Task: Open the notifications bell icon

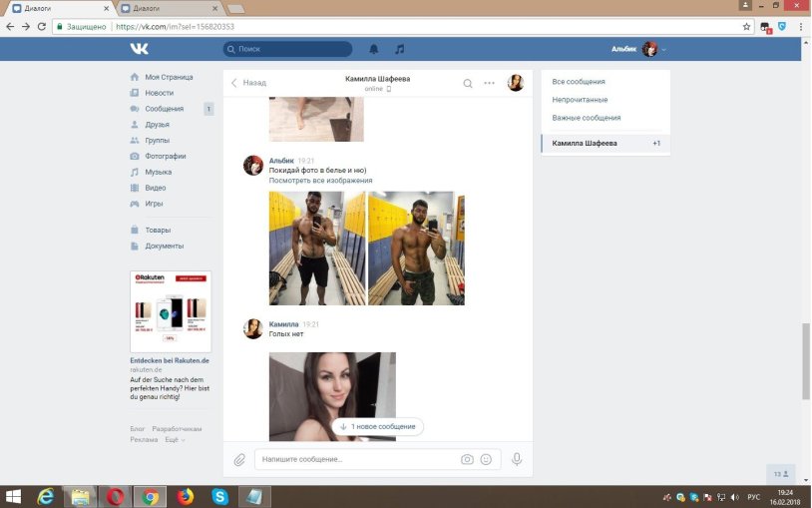Action: pos(374,49)
